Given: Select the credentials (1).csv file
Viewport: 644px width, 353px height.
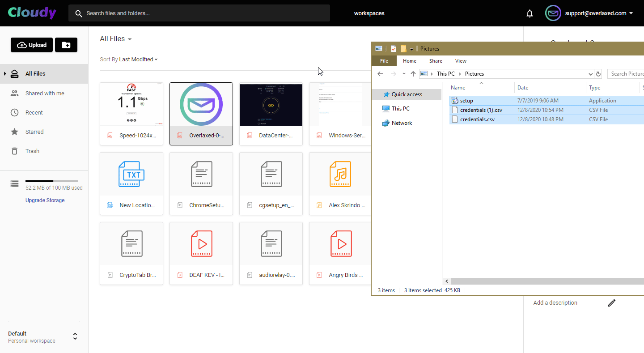Looking at the screenshot, I should [547, 110].
